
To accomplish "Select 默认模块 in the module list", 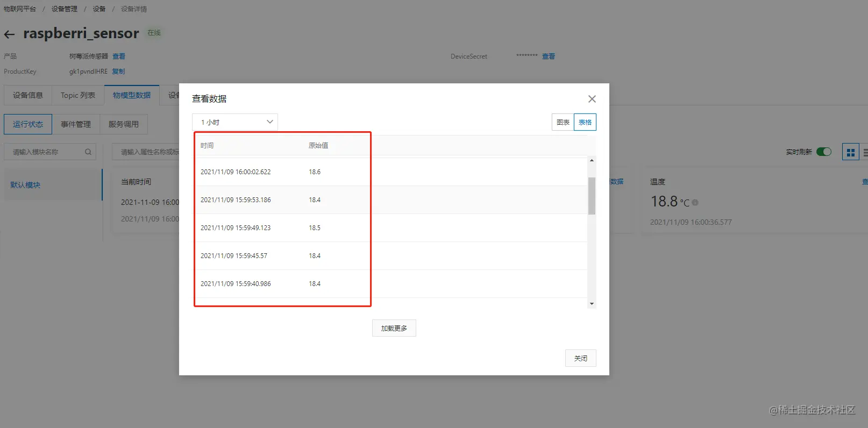I will click(x=53, y=185).
